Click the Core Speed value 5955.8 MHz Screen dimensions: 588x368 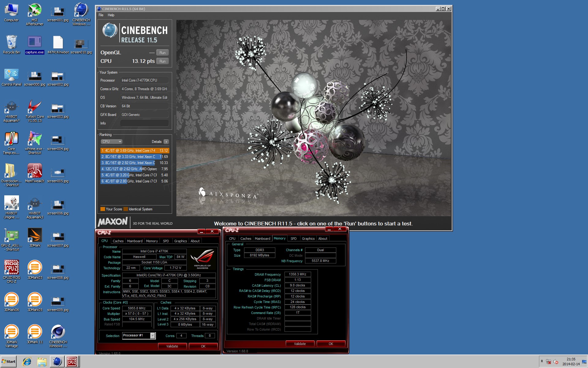click(137, 308)
